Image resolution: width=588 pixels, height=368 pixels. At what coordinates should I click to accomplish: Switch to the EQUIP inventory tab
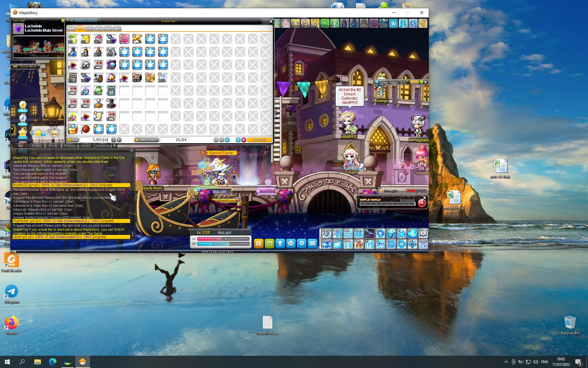tap(72, 29)
